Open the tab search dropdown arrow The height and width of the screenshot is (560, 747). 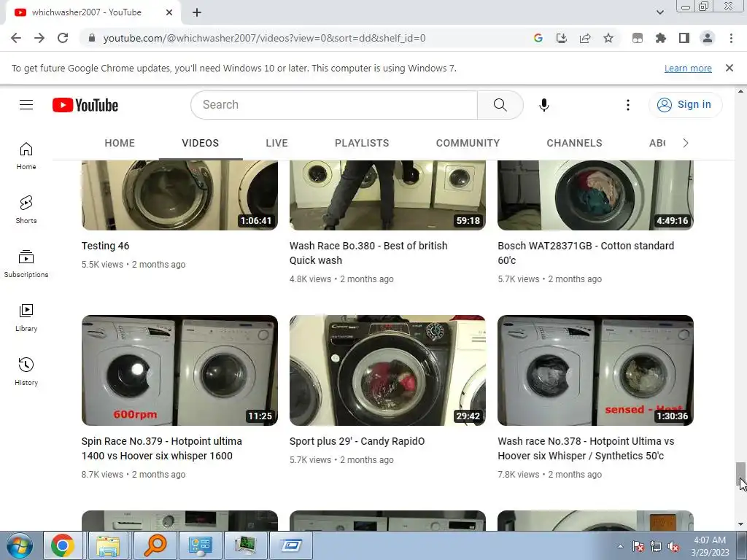click(x=659, y=12)
